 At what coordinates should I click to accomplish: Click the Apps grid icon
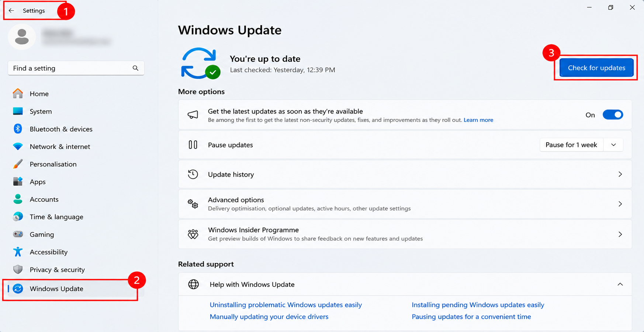(18, 181)
